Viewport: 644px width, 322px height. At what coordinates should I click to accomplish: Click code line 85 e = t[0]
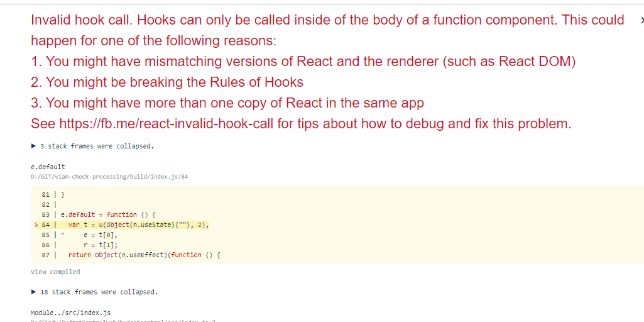click(100, 235)
